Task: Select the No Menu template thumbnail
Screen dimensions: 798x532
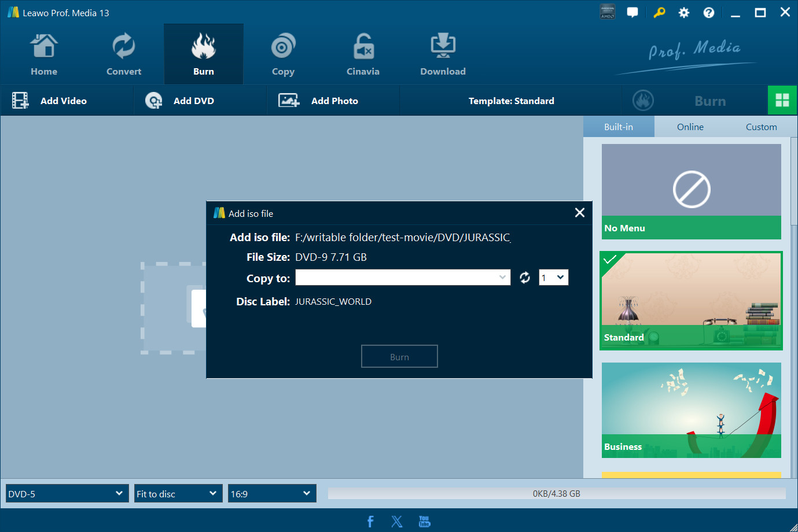Action: (x=692, y=191)
